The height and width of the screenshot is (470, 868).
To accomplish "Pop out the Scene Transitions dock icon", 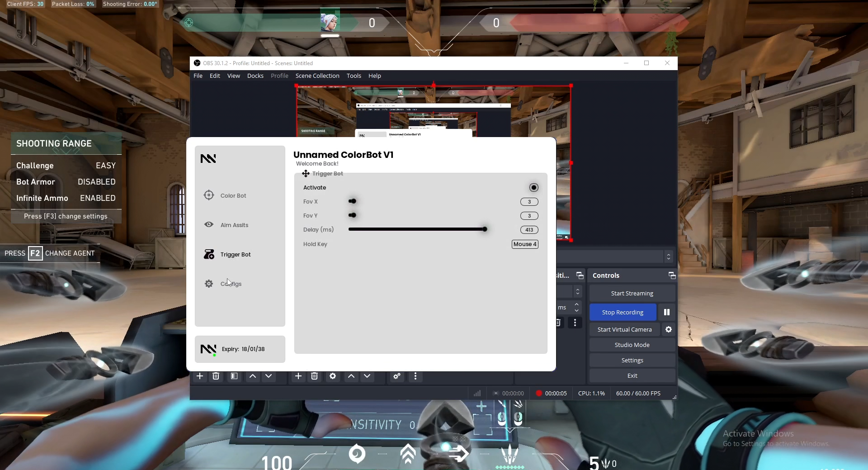I will click(580, 275).
